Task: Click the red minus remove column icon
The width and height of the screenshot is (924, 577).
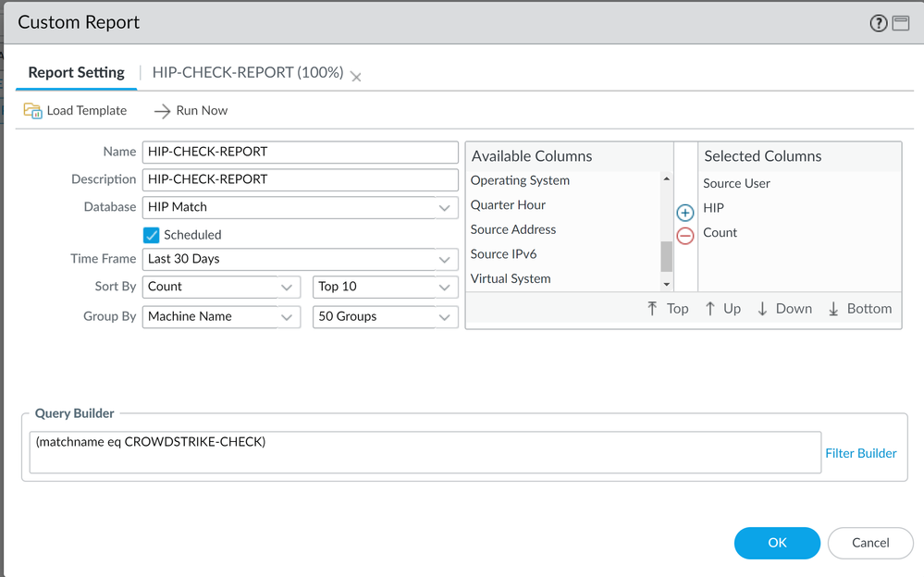Action: [x=685, y=236]
